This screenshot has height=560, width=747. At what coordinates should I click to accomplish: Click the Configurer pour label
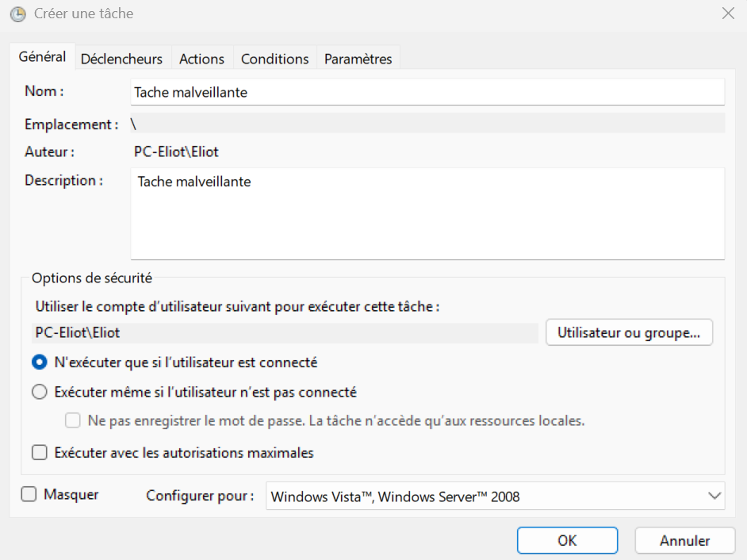point(200,496)
